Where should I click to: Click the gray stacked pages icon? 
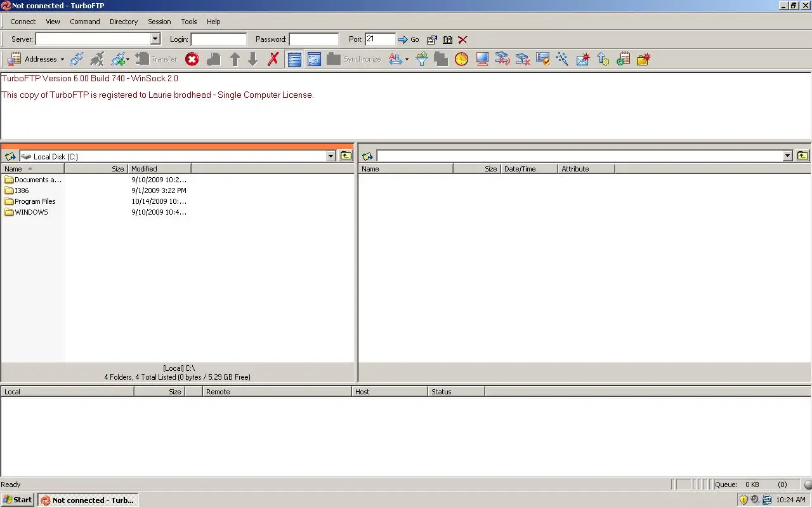tap(441, 59)
